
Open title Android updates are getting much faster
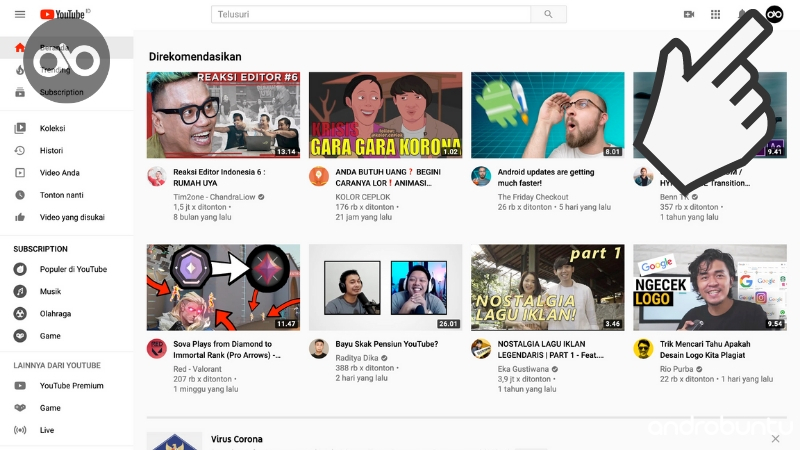(x=546, y=178)
